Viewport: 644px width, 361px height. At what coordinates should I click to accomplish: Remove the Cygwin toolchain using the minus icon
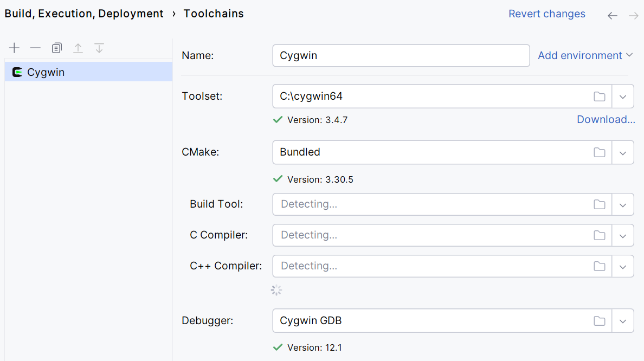point(35,48)
